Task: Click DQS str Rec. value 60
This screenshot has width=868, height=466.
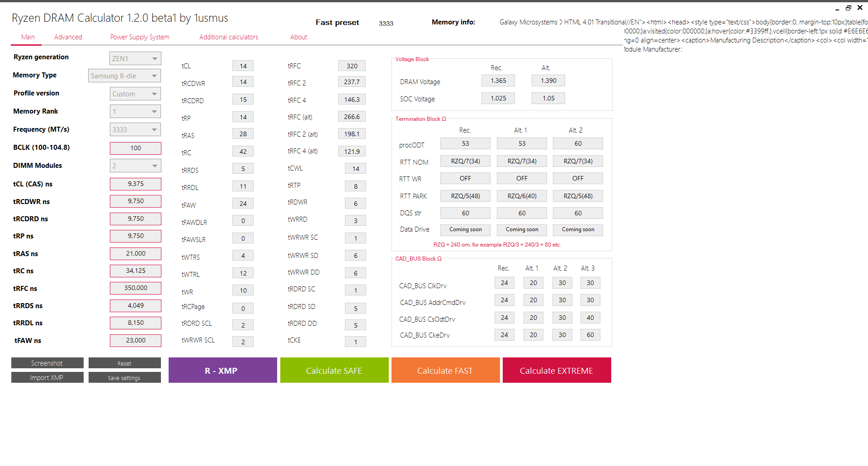Action: (465, 213)
